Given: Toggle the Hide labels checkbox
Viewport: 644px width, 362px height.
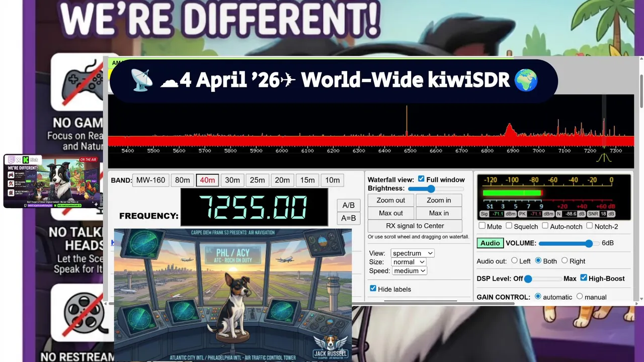Looking at the screenshot, I should (373, 289).
